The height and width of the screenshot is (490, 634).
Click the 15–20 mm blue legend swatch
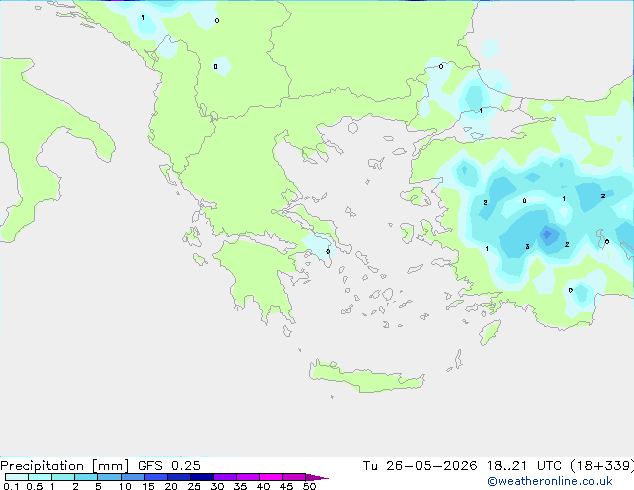coord(156,477)
